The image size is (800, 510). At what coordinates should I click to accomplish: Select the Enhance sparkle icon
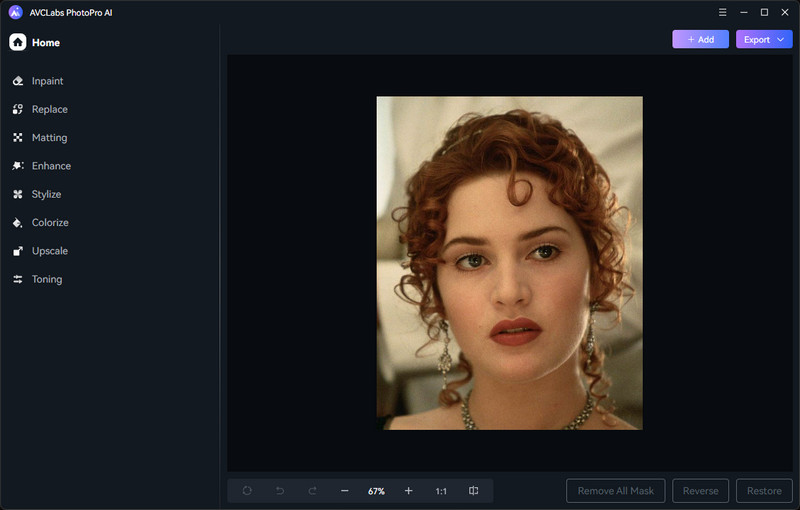(18, 166)
